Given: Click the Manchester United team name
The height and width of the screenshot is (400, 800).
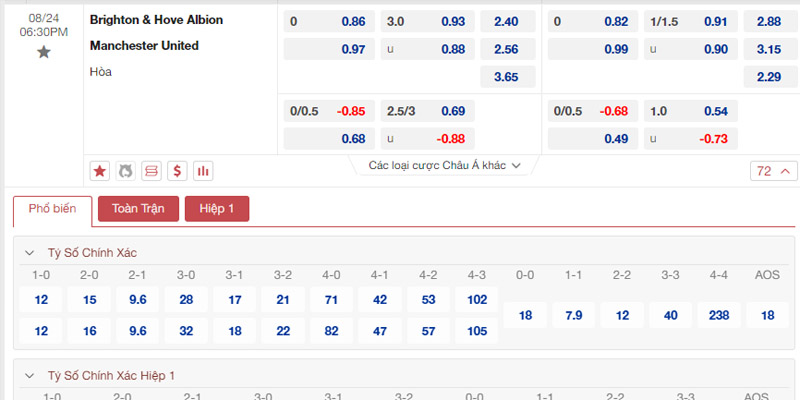Looking at the screenshot, I should [144, 46].
